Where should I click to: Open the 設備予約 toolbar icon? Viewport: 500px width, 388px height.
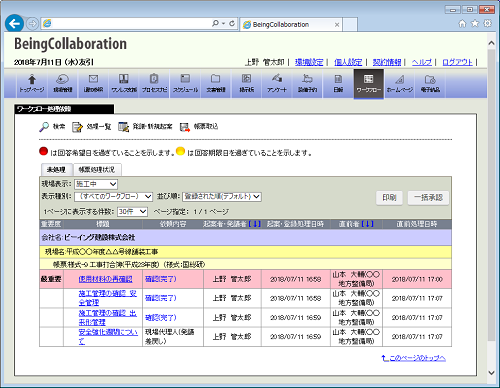click(307, 83)
